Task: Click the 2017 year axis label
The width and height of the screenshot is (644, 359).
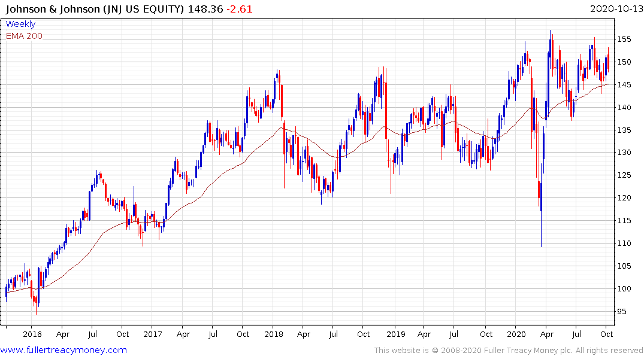Action: coord(153,334)
